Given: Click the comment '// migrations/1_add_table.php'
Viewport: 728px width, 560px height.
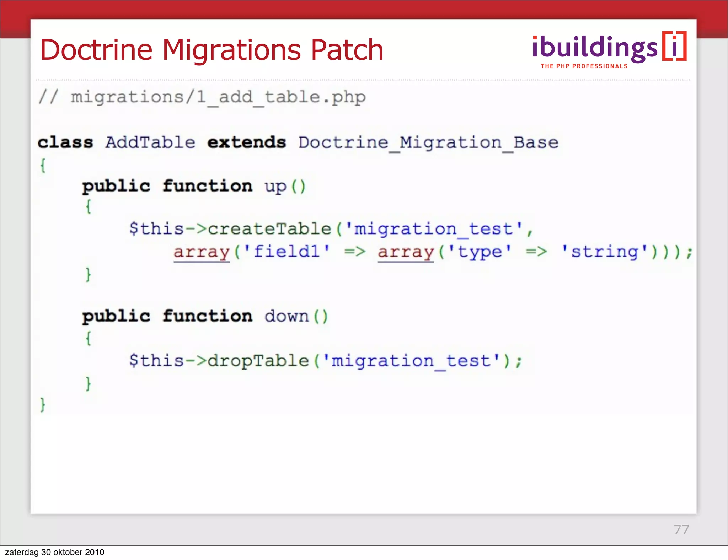Looking at the screenshot, I should click(x=202, y=97).
